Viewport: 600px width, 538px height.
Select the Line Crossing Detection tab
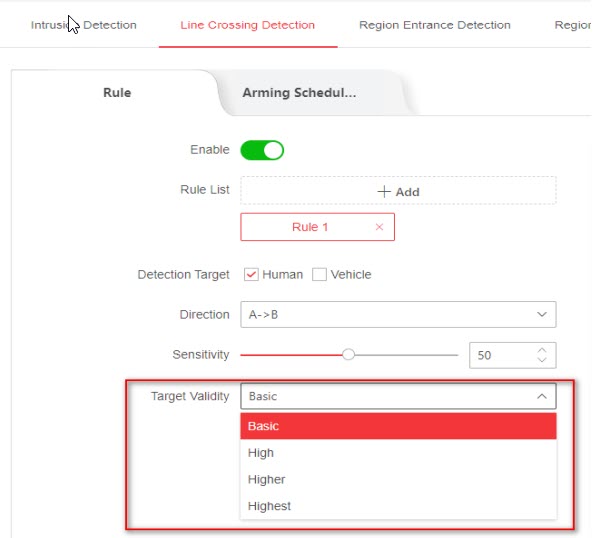[248, 25]
